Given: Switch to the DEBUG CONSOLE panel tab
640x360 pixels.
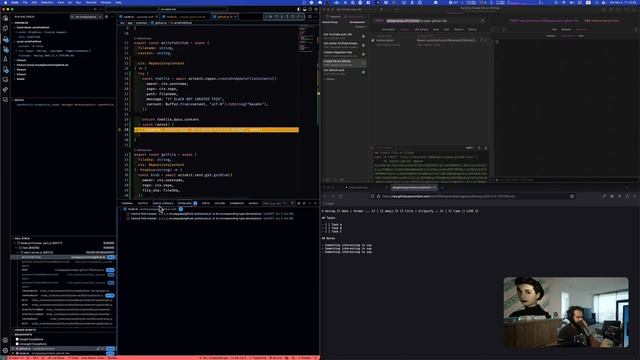Looking at the screenshot, I should click(x=163, y=203).
